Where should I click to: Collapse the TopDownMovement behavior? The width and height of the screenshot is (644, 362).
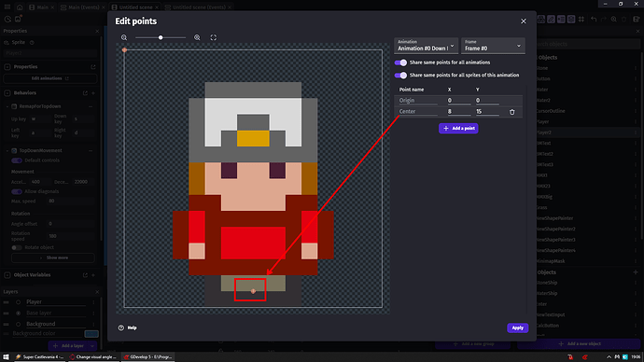pyautogui.click(x=7, y=150)
